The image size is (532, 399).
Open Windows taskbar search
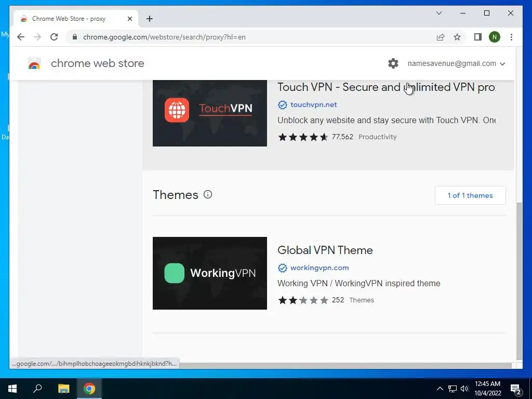click(x=37, y=389)
